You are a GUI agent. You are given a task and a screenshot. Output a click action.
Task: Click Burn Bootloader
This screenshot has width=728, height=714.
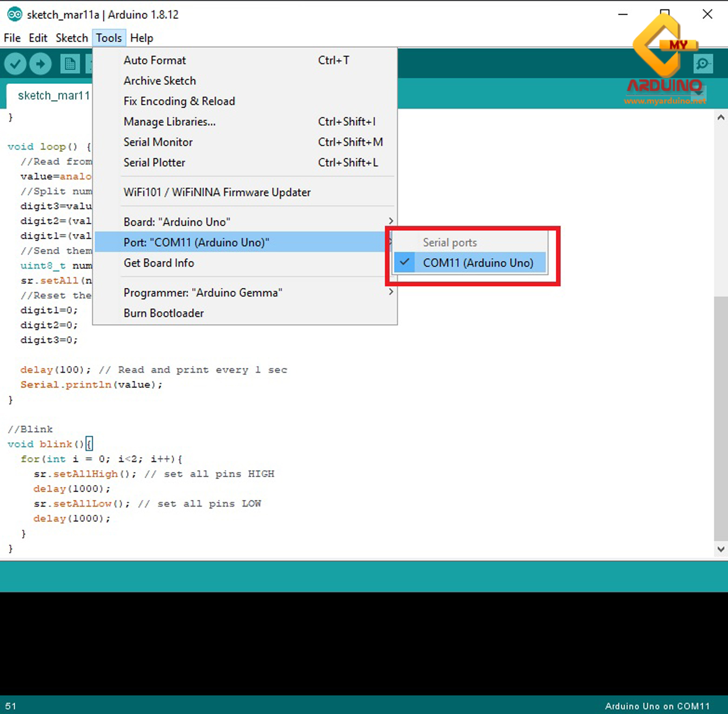[164, 313]
